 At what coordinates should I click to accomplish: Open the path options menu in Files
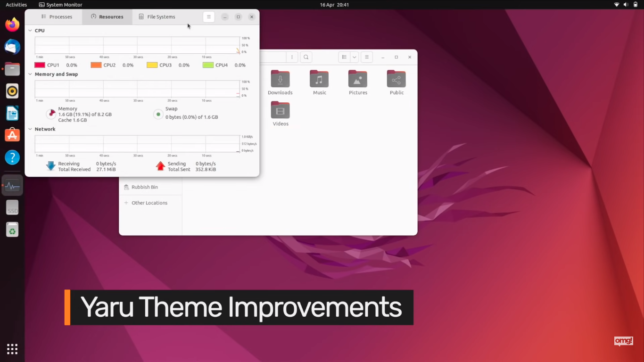(x=292, y=57)
